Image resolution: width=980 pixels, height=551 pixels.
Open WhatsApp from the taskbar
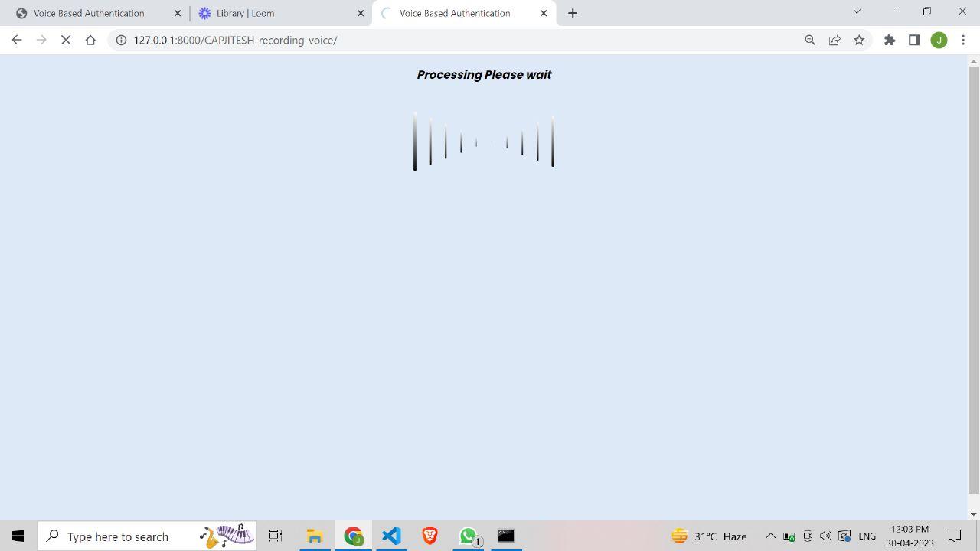469,536
